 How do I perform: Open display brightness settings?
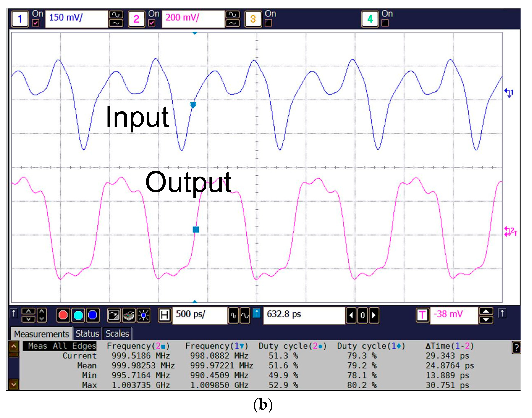[144, 315]
